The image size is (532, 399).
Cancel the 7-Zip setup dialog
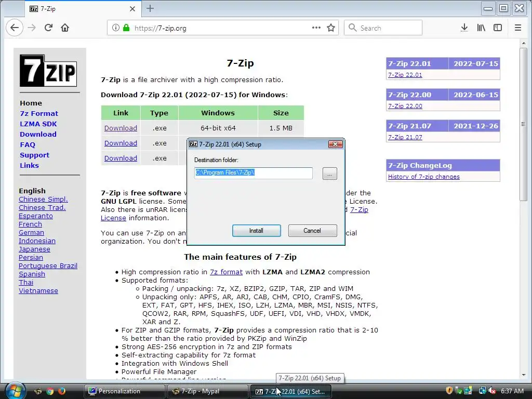tap(312, 231)
